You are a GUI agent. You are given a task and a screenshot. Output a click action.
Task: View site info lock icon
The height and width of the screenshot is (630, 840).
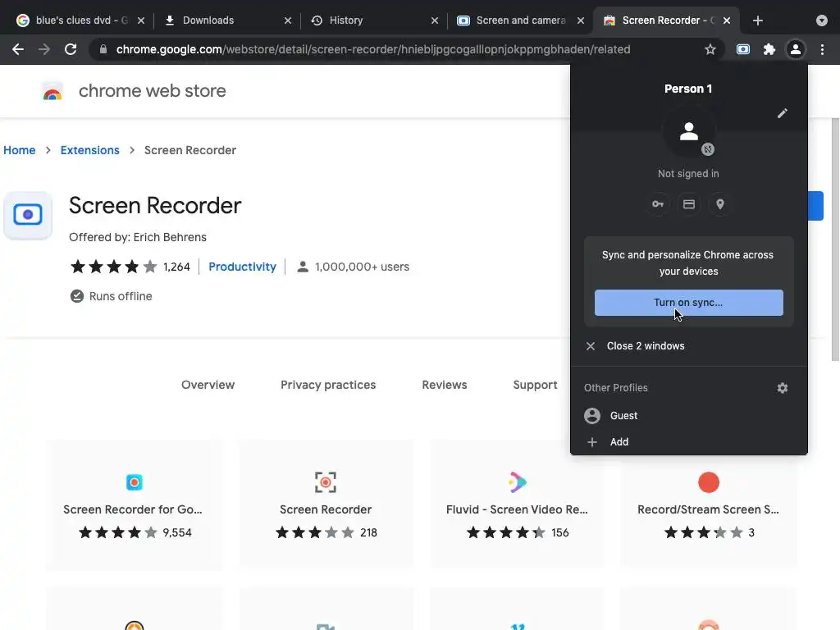tap(103, 49)
